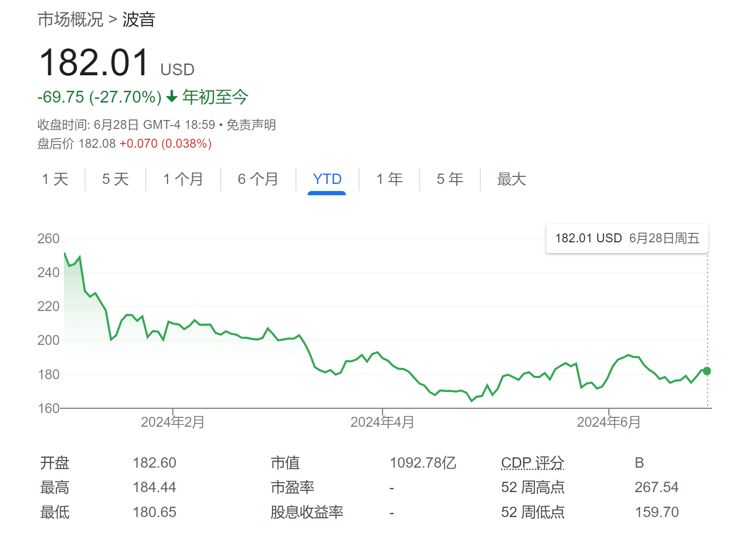Click the 盘后价 182.08 text

[x=76, y=143]
